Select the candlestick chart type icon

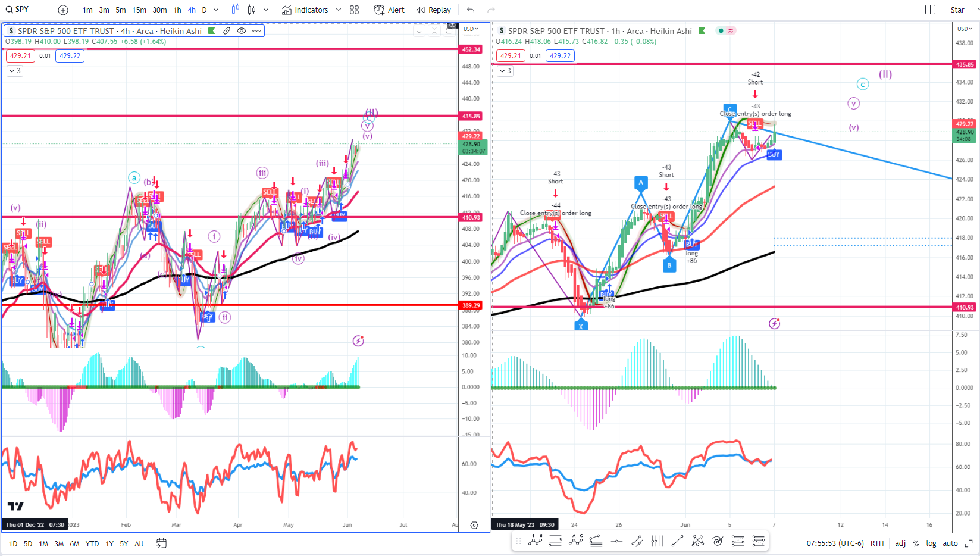(x=252, y=10)
